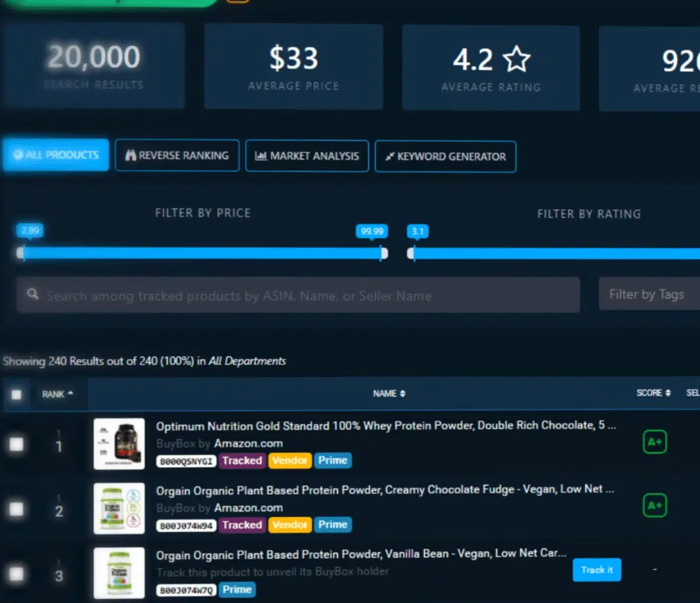Switch to the Reverse Ranking tab
Image resolution: width=700 pixels, height=603 pixels.
pos(177,156)
